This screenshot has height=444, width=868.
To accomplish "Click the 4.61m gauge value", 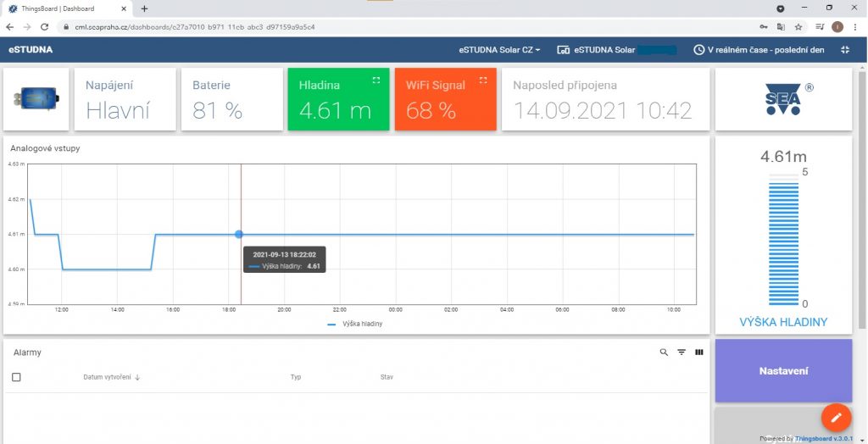I will click(x=783, y=157).
